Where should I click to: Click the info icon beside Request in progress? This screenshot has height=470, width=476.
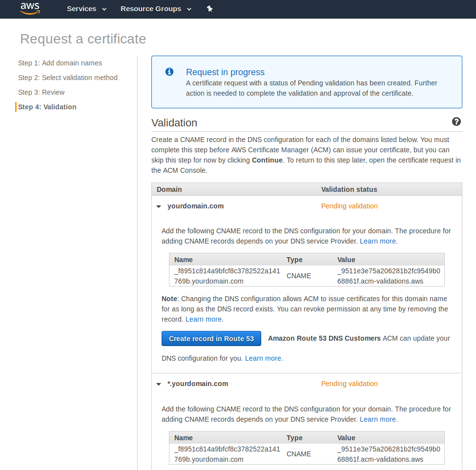169,72
